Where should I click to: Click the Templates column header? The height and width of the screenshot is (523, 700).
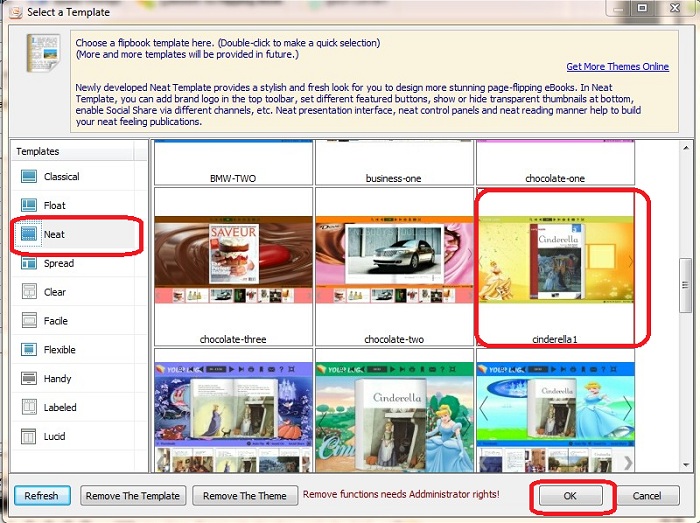click(x=73, y=151)
